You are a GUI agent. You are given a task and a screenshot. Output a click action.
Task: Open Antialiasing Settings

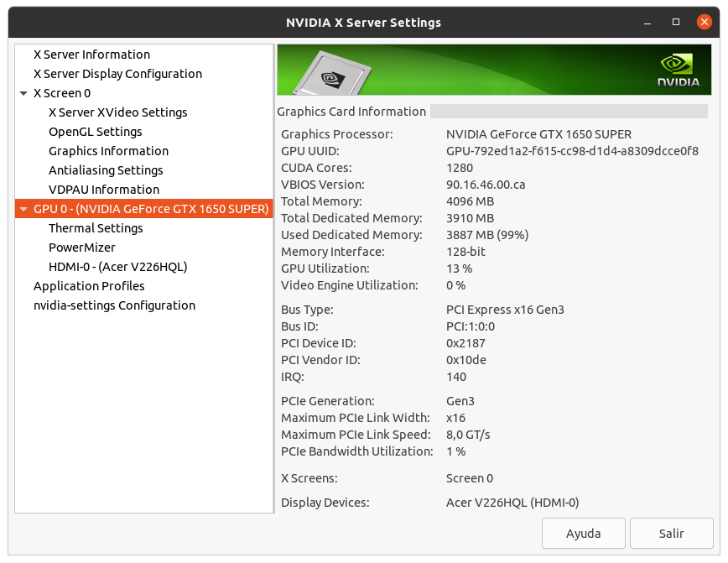point(106,170)
